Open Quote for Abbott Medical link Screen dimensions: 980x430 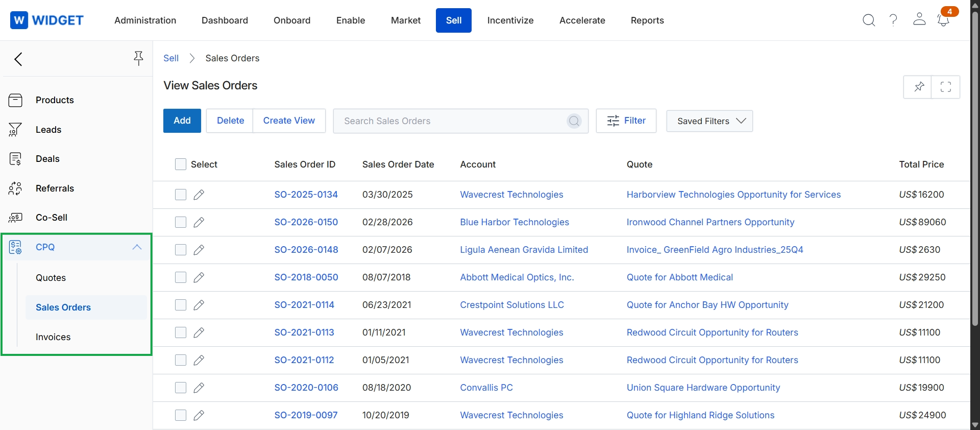click(680, 277)
